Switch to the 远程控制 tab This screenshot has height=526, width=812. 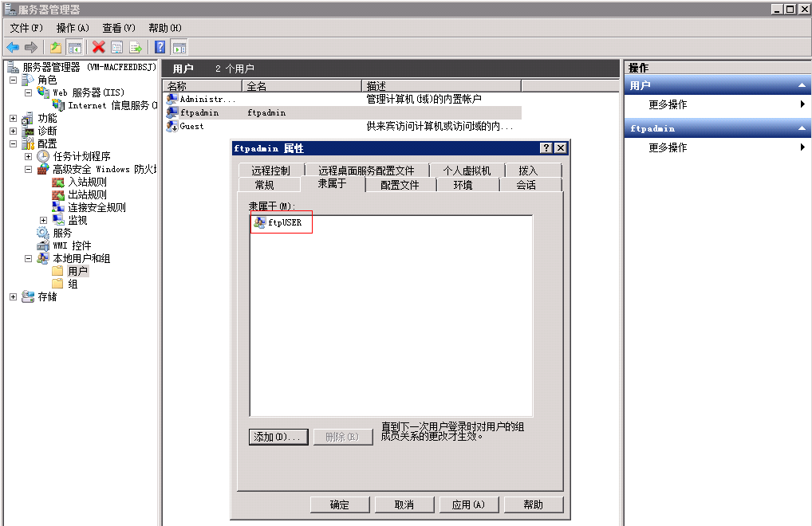(271, 171)
